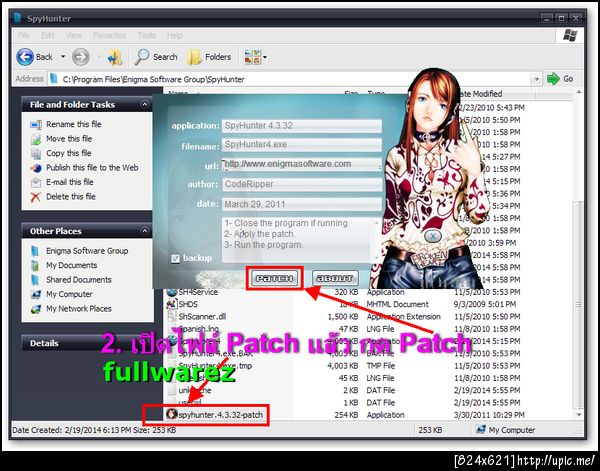Click the Date Modified column header
The height and width of the screenshot is (471, 600).
coord(496,94)
